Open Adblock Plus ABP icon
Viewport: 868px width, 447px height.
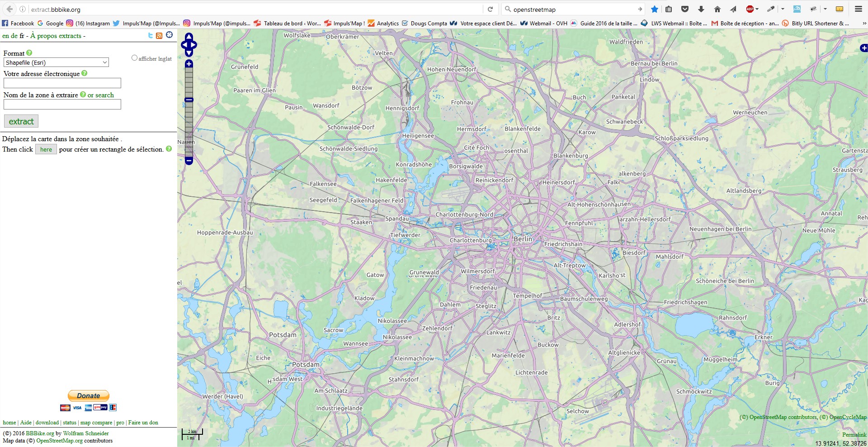tap(750, 9)
